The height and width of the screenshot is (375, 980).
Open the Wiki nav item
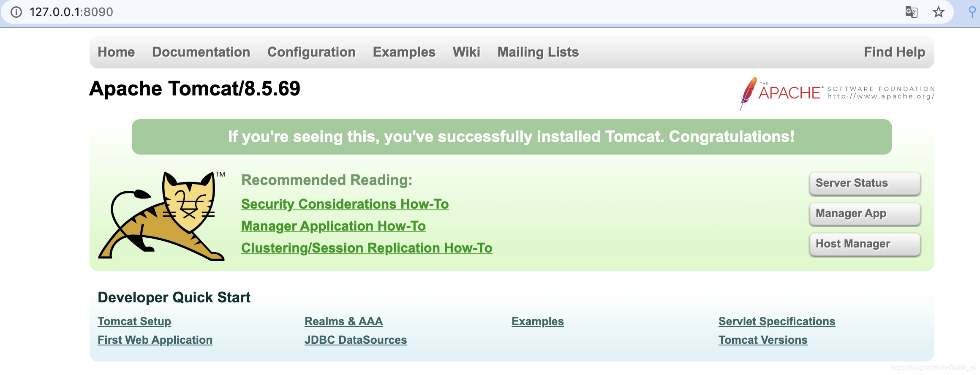pos(466,52)
